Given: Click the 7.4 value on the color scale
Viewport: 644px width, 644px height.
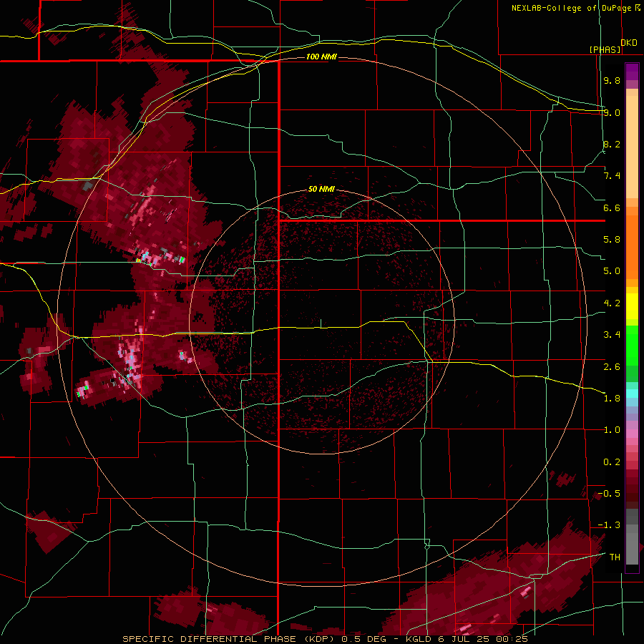Looking at the screenshot, I should point(612,176).
